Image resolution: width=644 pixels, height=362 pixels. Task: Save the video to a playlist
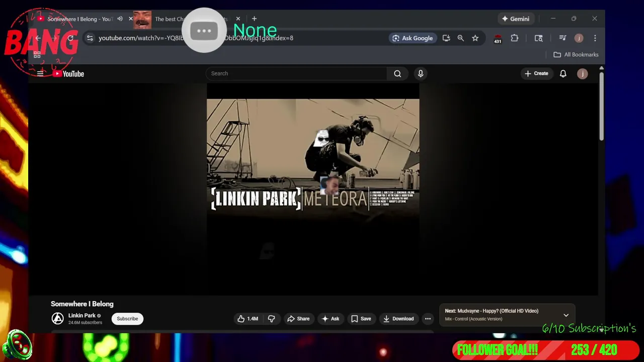pyautogui.click(x=361, y=319)
